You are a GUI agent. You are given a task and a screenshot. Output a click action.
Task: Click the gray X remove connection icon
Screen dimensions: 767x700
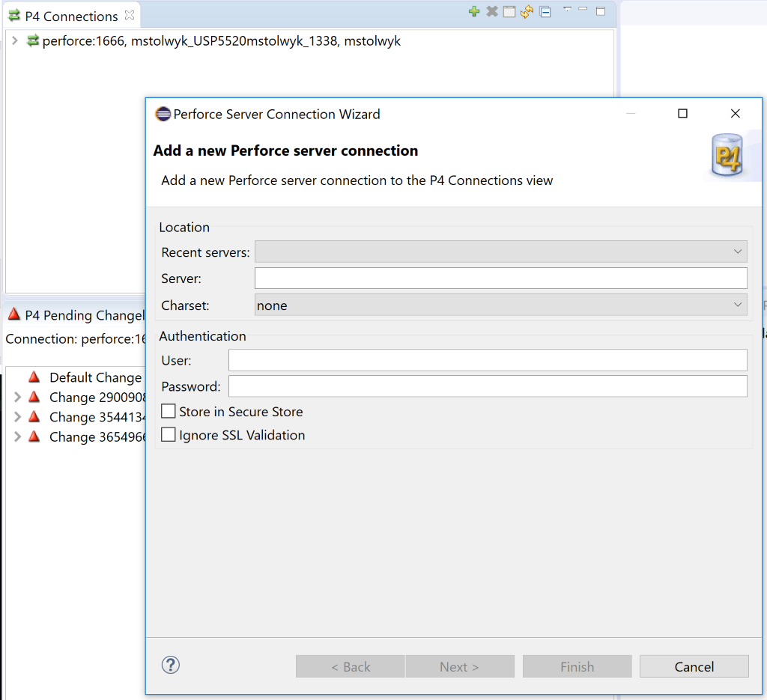pyautogui.click(x=492, y=11)
